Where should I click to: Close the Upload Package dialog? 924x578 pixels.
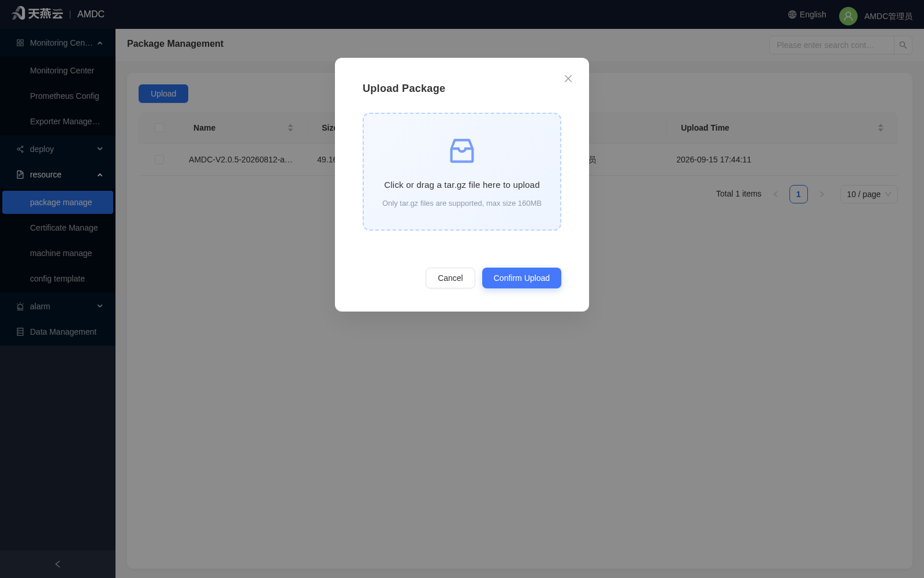tap(568, 79)
